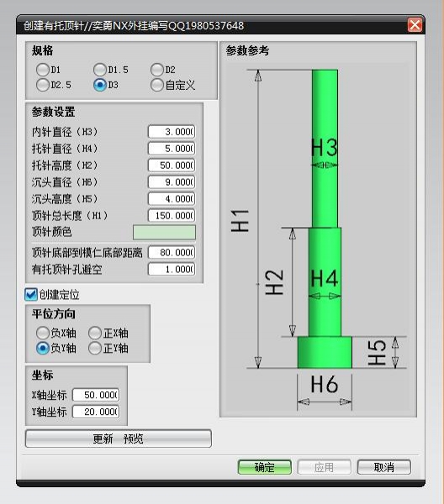Select the D1 specification radio button

[43, 70]
